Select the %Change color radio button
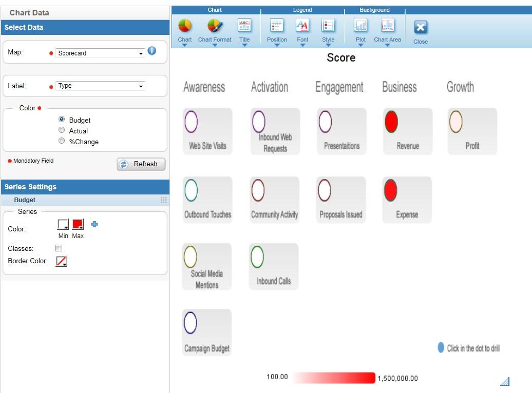Screen dimensions: 532x393 click(x=62, y=141)
